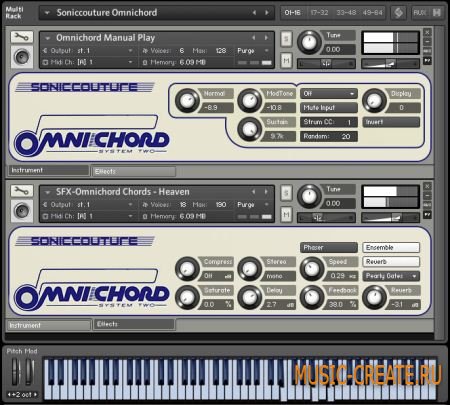Click Max voices value 128
Image resolution: width=450 pixels, height=405 pixels.
221,51
